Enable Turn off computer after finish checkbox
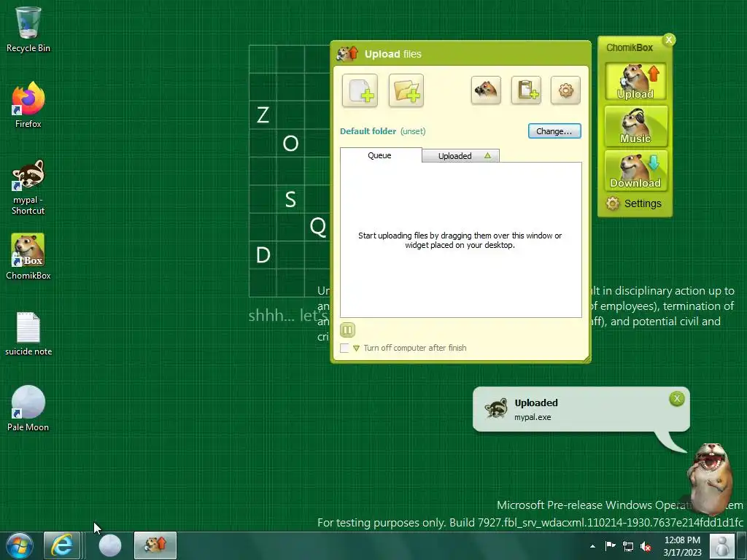This screenshot has height=560, width=747. (344, 348)
